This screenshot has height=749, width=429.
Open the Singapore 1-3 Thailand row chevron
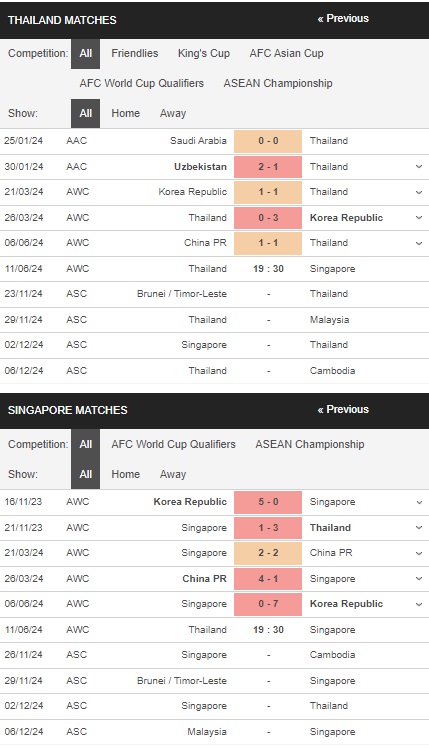tap(418, 528)
